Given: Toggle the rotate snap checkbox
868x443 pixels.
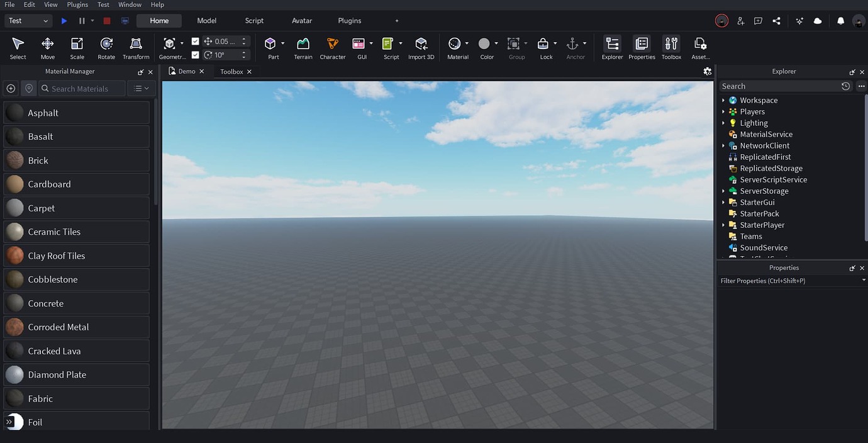Looking at the screenshot, I should 196,55.
